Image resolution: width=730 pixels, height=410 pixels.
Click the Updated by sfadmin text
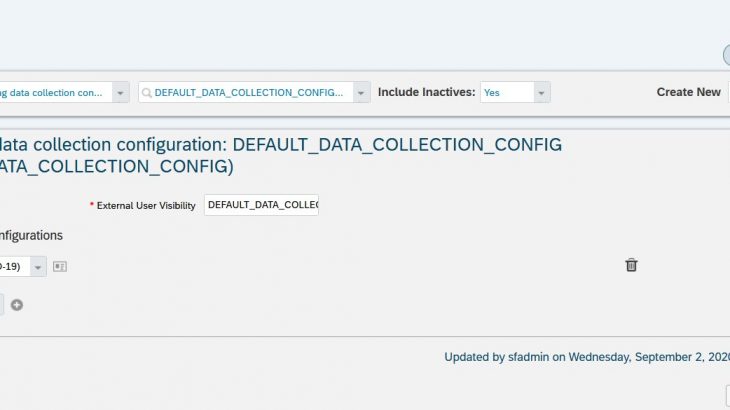click(x=586, y=356)
